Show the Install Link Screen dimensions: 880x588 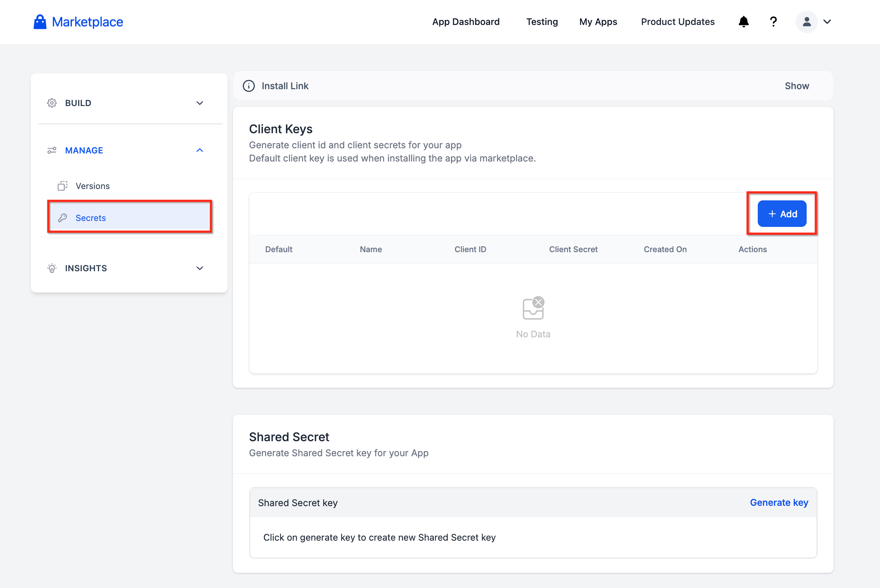pyautogui.click(x=797, y=86)
